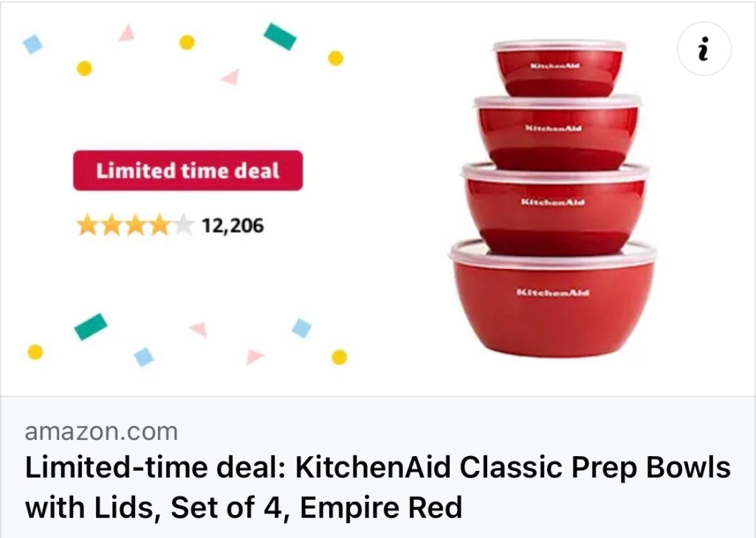Select the smallest top red bowl

(x=560, y=69)
